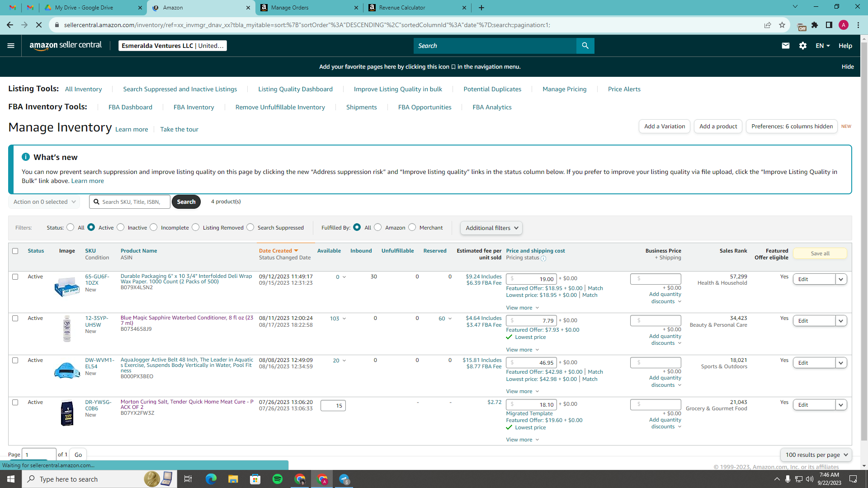The width and height of the screenshot is (868, 488).
Task: Hide the favorite pages banner
Action: coord(848,67)
